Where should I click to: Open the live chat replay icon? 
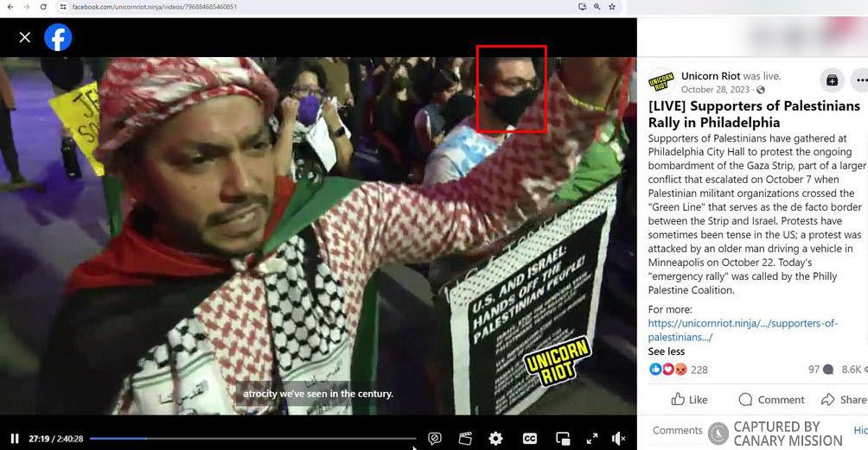click(x=435, y=439)
